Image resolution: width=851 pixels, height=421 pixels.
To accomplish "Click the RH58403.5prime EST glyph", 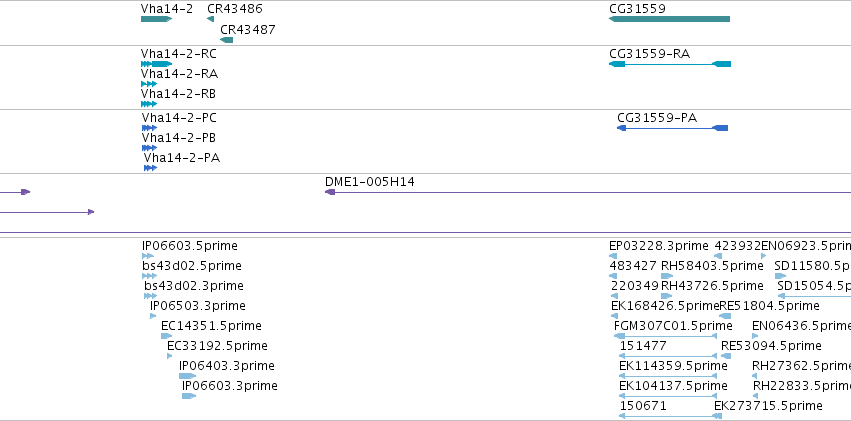I will (x=667, y=276).
